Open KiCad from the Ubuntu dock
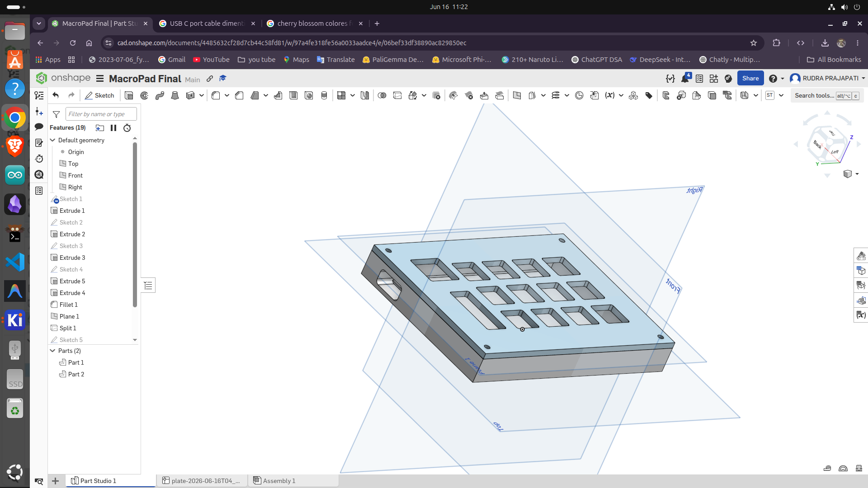This screenshot has width=868, height=488. point(14,320)
